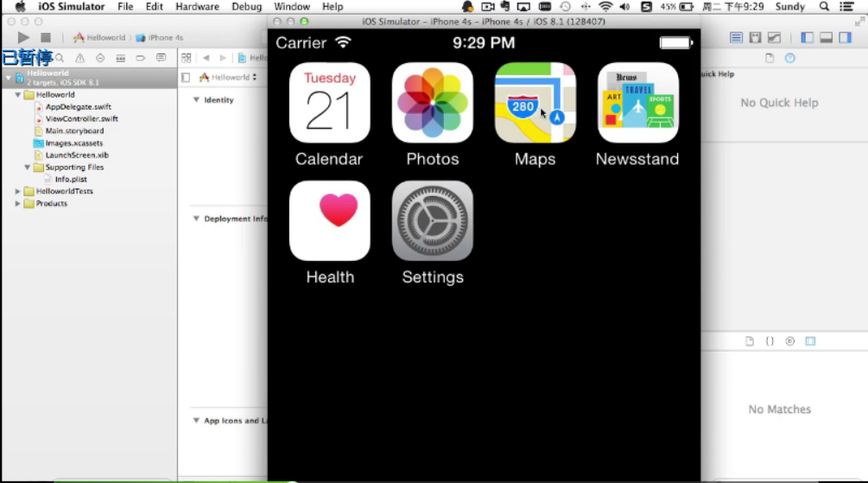Screen dimensions: 868x483
Task: Choose the iPhone 4s destination selector
Action: tap(160, 38)
